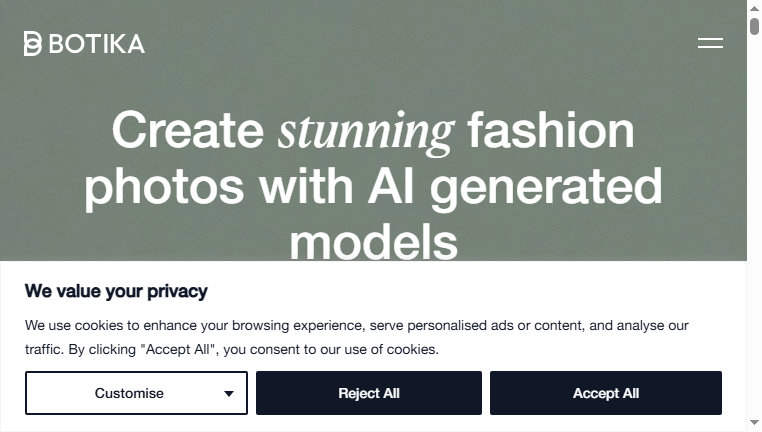
Task: Reject all cookies
Action: (x=369, y=393)
